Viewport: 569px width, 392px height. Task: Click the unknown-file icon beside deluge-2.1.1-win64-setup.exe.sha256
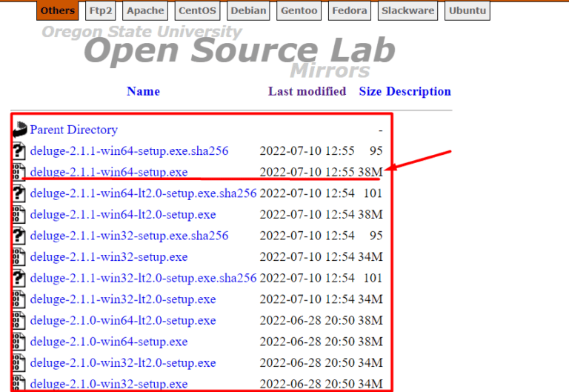point(19,150)
